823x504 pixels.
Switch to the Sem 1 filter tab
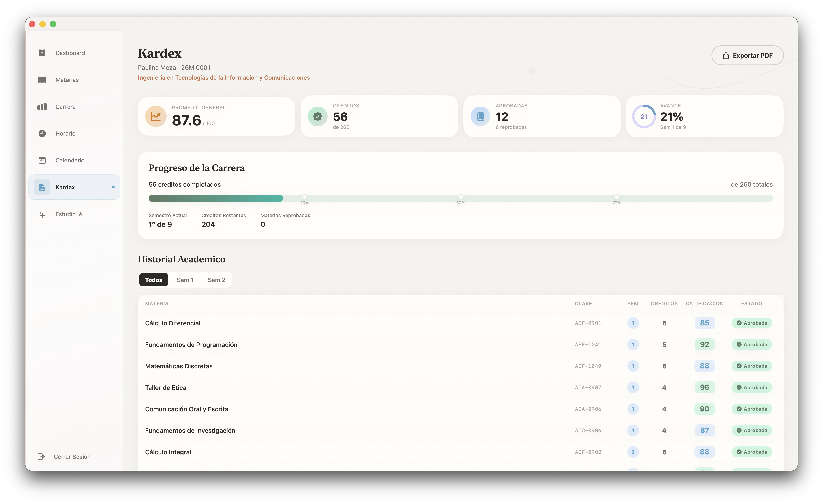click(185, 280)
